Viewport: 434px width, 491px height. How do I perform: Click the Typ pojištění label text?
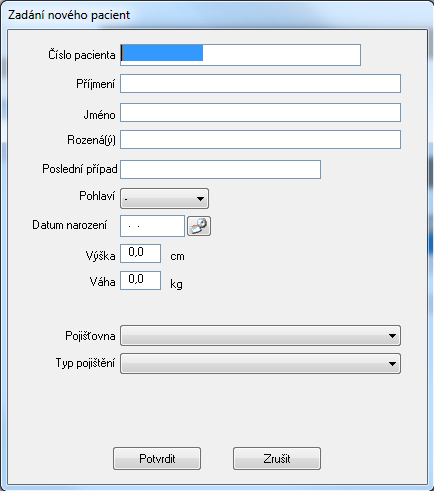(85, 363)
